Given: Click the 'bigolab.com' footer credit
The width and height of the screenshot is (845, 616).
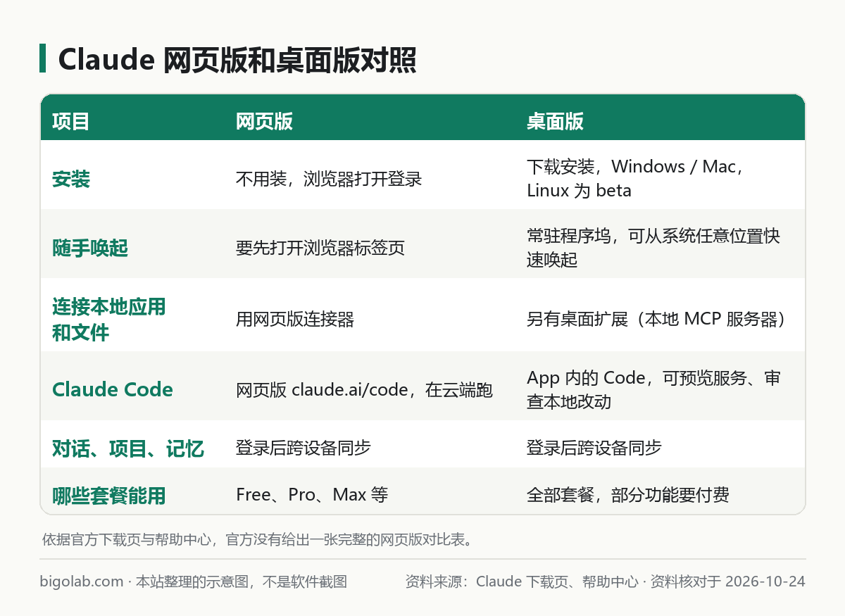Looking at the screenshot, I should tap(82, 582).
